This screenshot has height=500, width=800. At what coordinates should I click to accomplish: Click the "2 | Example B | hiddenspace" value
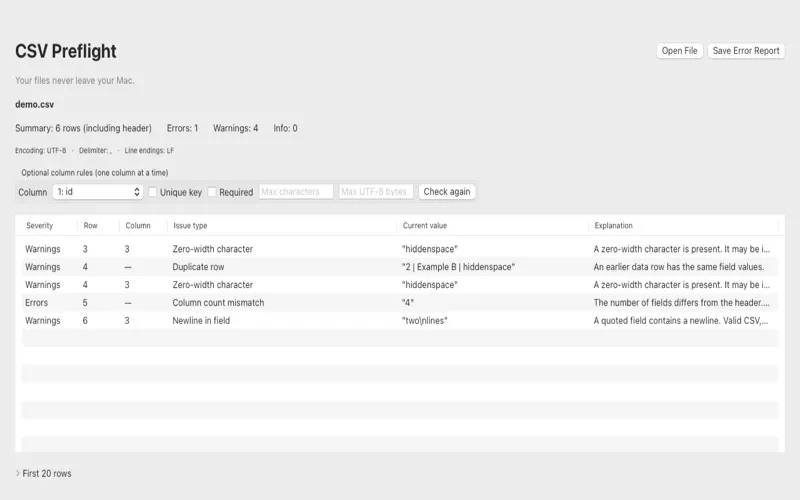click(458, 267)
